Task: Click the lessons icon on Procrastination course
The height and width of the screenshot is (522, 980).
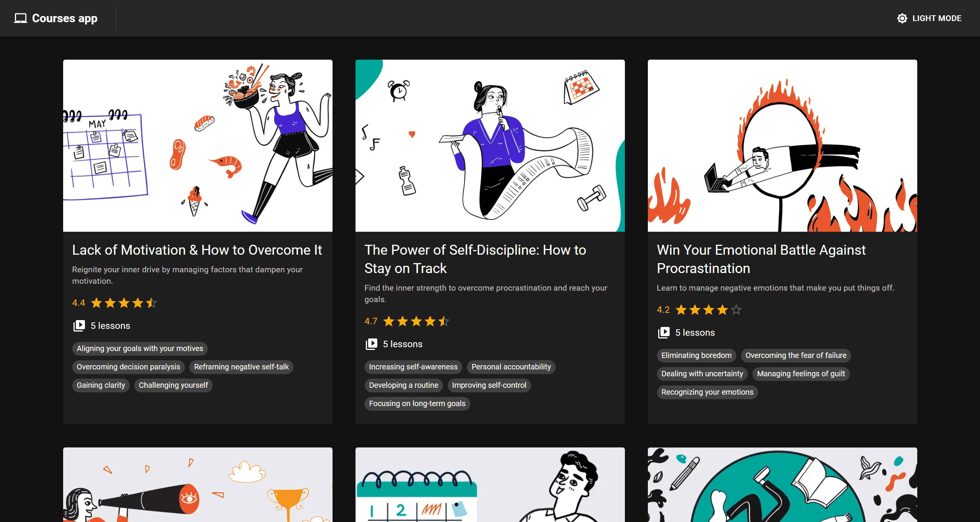Action: (x=664, y=332)
